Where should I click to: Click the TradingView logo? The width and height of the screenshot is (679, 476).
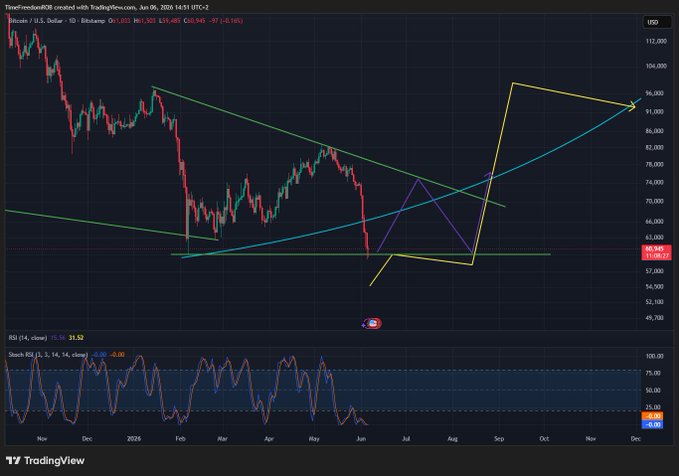[x=45, y=460]
